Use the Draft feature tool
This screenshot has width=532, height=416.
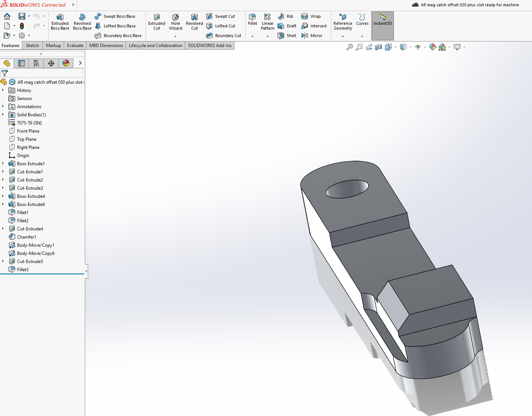pyautogui.click(x=287, y=26)
